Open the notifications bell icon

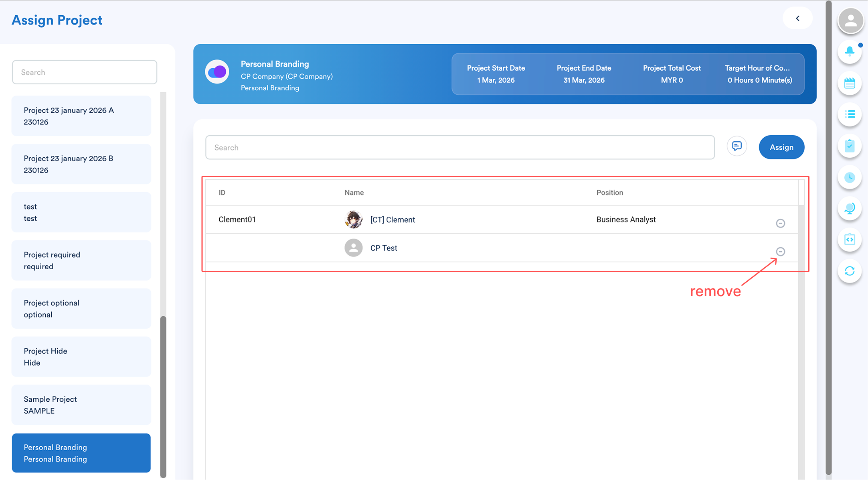click(x=850, y=51)
